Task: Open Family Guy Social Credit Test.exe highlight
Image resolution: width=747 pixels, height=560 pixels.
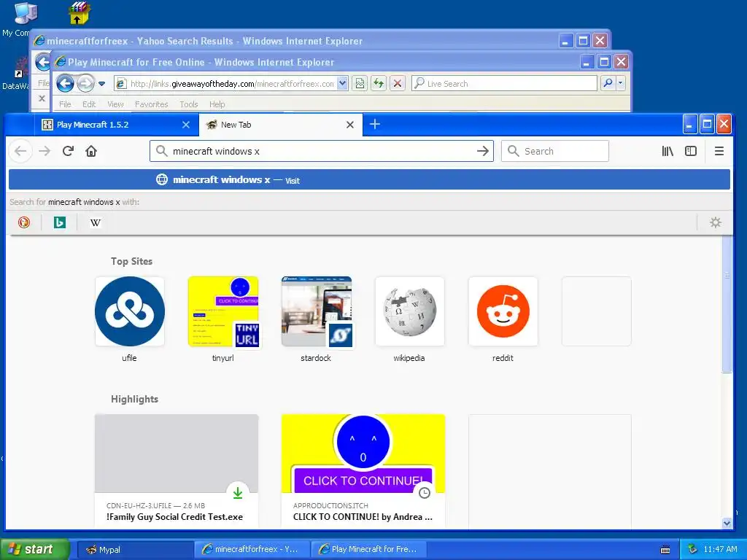Action: (177, 470)
